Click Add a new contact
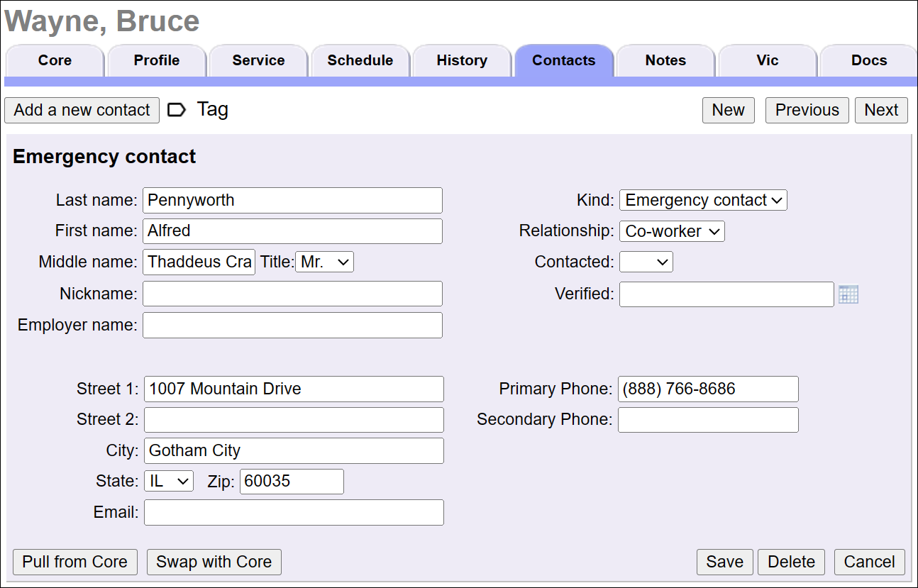This screenshot has width=918, height=588. point(82,109)
